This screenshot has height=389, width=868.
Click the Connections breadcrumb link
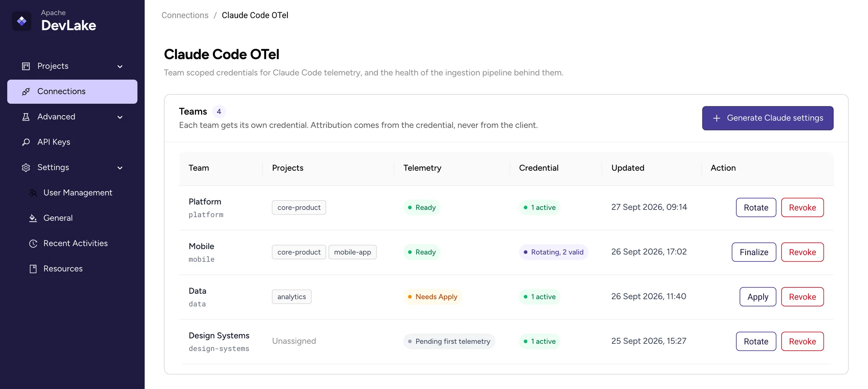[x=185, y=15]
